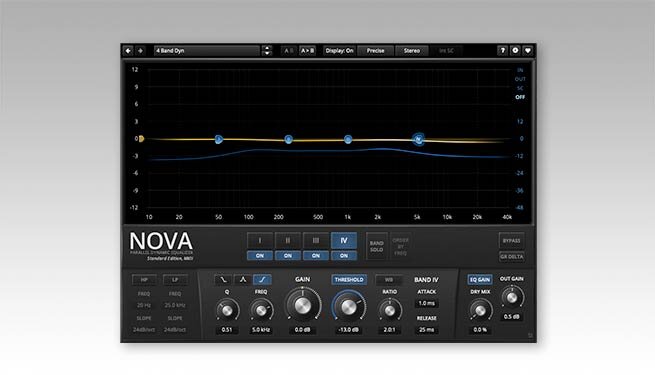Enable the HP high-pass filter
Screen dimensions: 655x375
tap(144, 280)
